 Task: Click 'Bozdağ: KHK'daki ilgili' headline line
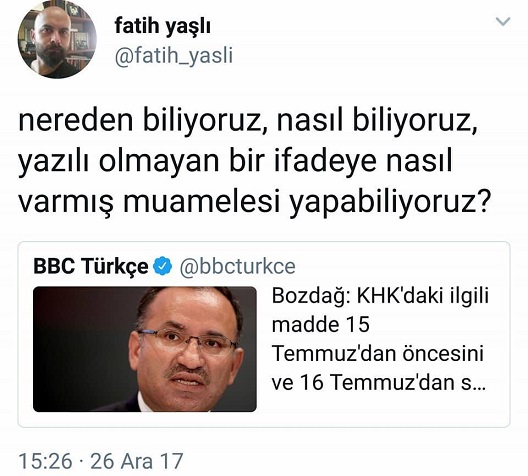pyautogui.click(x=380, y=296)
